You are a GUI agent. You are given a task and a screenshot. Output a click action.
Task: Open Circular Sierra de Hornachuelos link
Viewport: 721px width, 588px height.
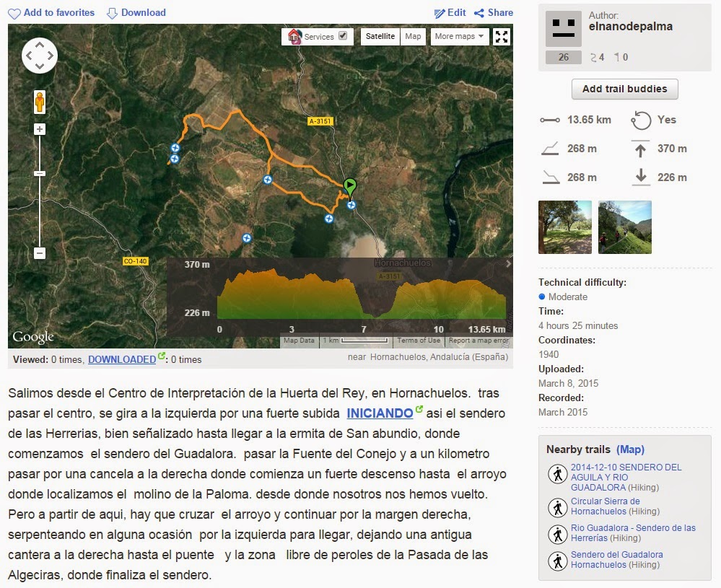pos(605,506)
